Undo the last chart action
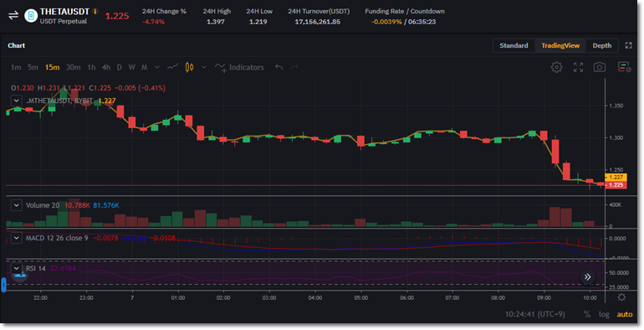The height and width of the screenshot is (330, 644). (x=279, y=67)
